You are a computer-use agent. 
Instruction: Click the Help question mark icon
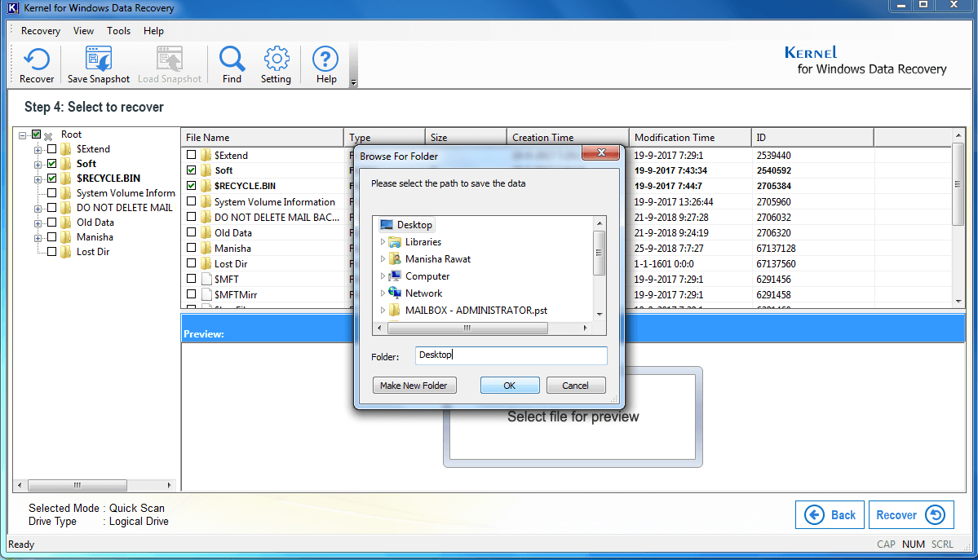325,60
